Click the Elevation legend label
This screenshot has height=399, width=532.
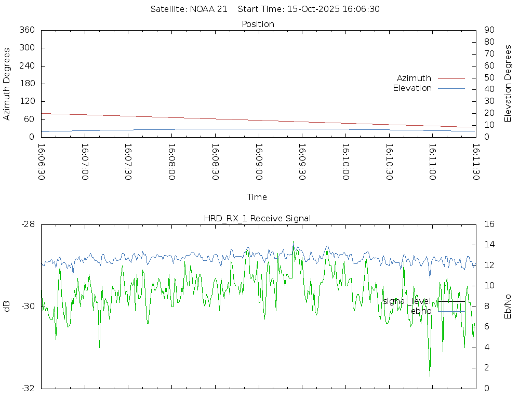point(412,88)
